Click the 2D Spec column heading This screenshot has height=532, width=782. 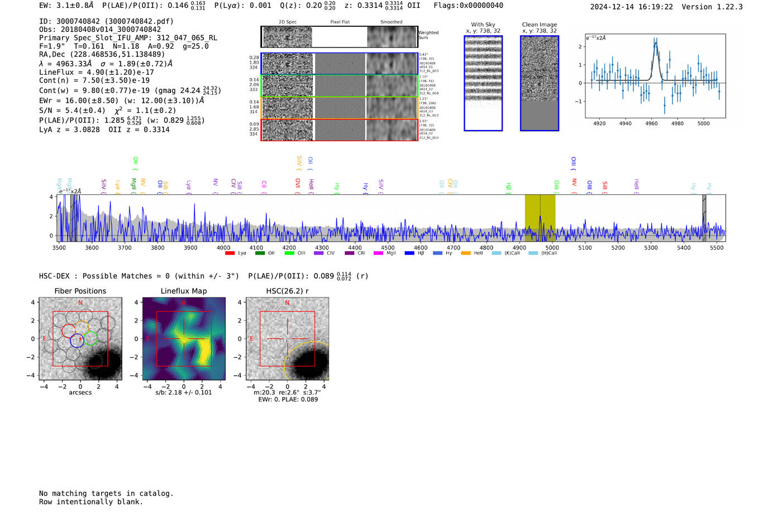tap(288, 22)
